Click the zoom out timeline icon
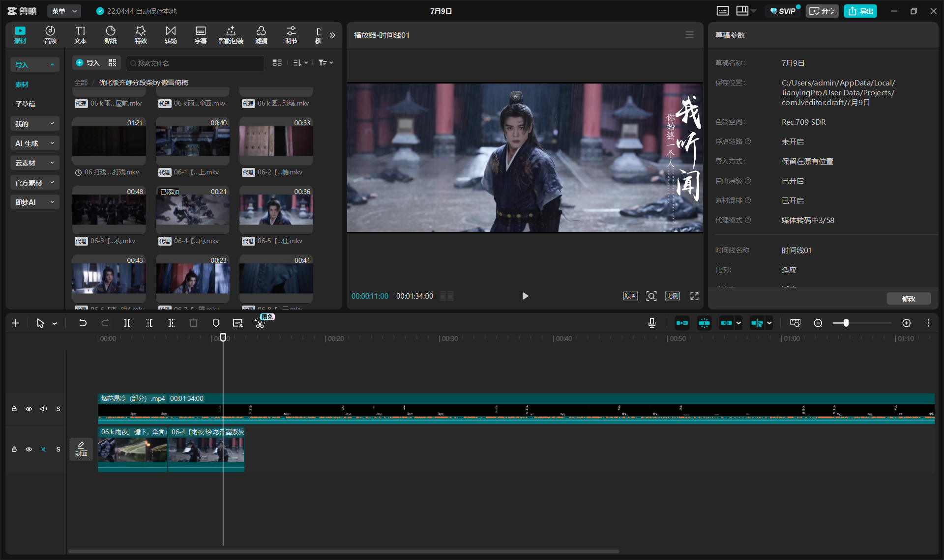Viewport: 944px width, 560px height. pos(818,323)
